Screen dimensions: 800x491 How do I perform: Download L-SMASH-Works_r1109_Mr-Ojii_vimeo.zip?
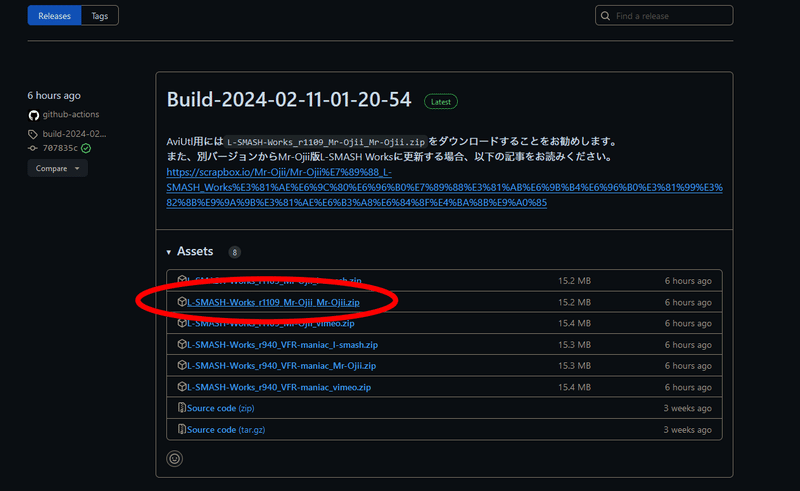(x=270, y=323)
